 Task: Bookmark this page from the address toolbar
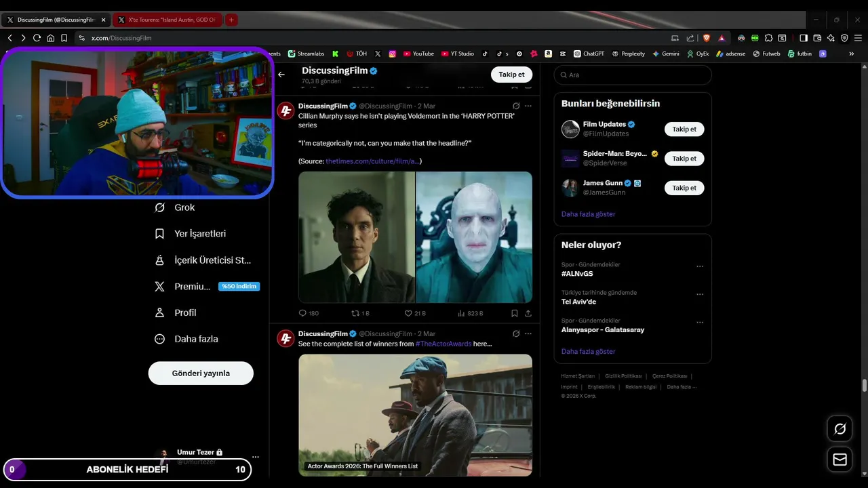pos(64,38)
